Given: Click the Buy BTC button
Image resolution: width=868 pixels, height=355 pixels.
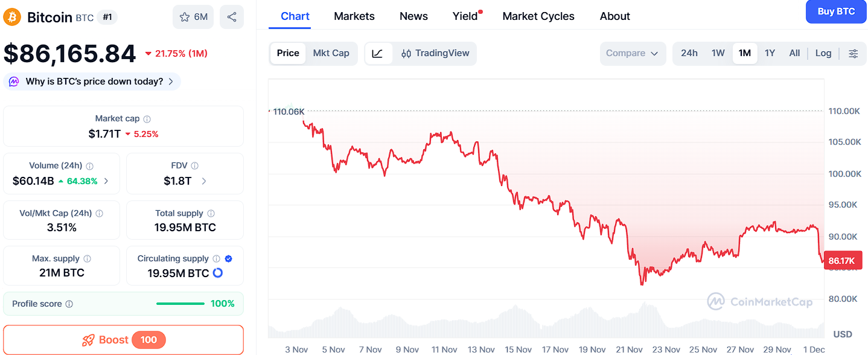Looking at the screenshot, I should click(x=835, y=11).
